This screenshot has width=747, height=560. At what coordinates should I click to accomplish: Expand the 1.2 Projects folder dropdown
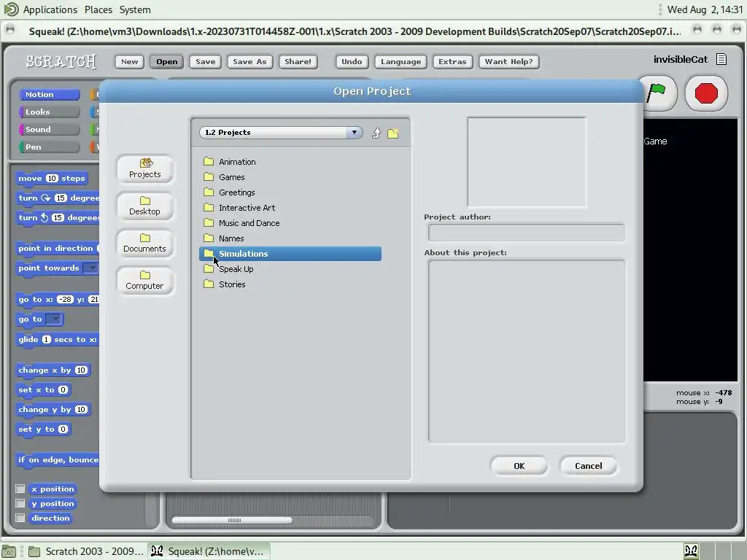[x=355, y=133]
